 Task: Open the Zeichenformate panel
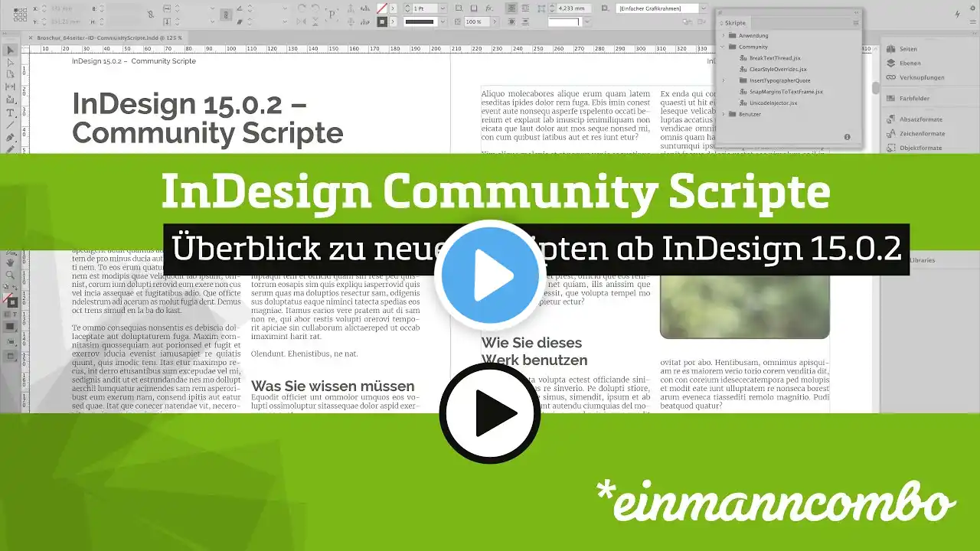(x=915, y=133)
